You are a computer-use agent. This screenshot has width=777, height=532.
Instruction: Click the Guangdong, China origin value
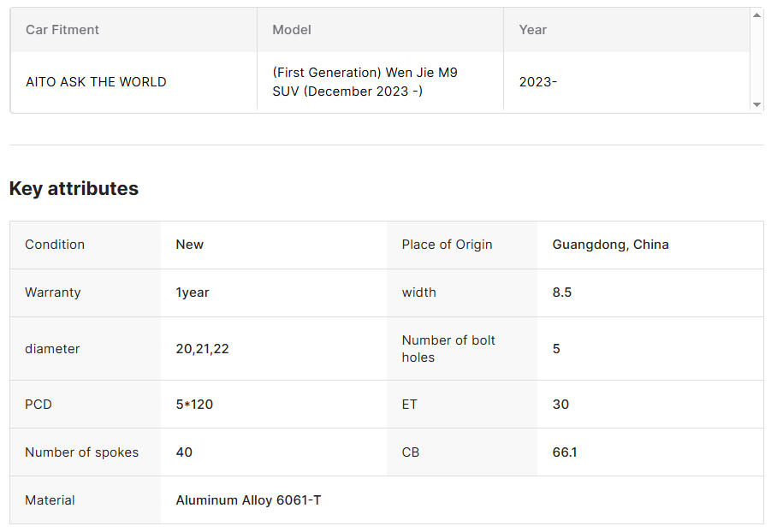coord(610,245)
